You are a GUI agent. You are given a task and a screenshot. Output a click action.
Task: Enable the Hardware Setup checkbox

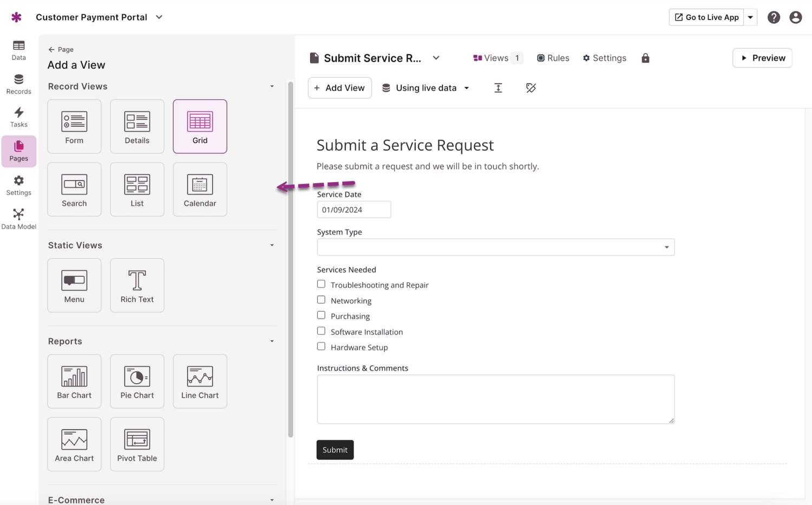(x=321, y=346)
